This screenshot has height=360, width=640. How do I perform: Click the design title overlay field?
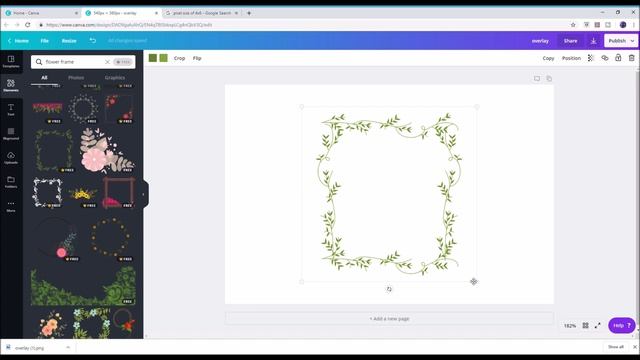tap(540, 41)
